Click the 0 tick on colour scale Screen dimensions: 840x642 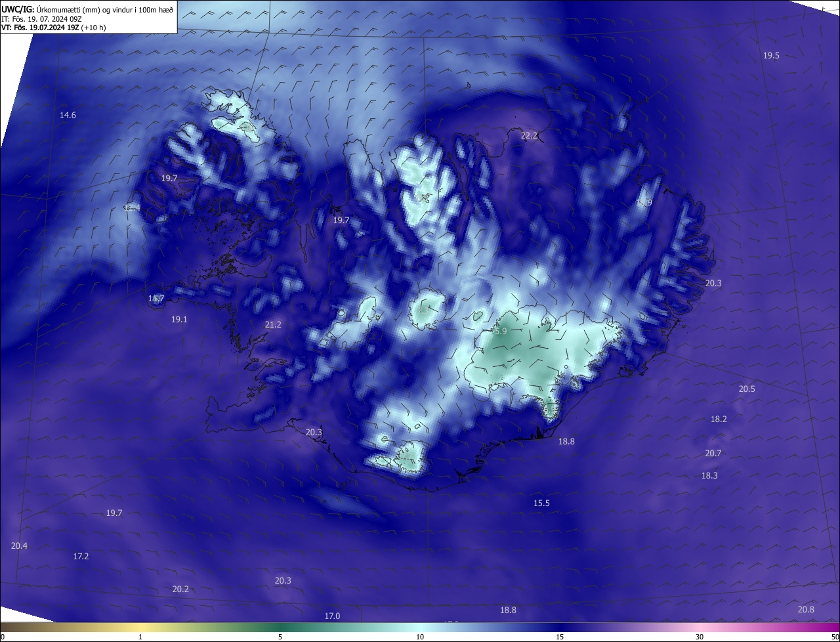click(2, 637)
